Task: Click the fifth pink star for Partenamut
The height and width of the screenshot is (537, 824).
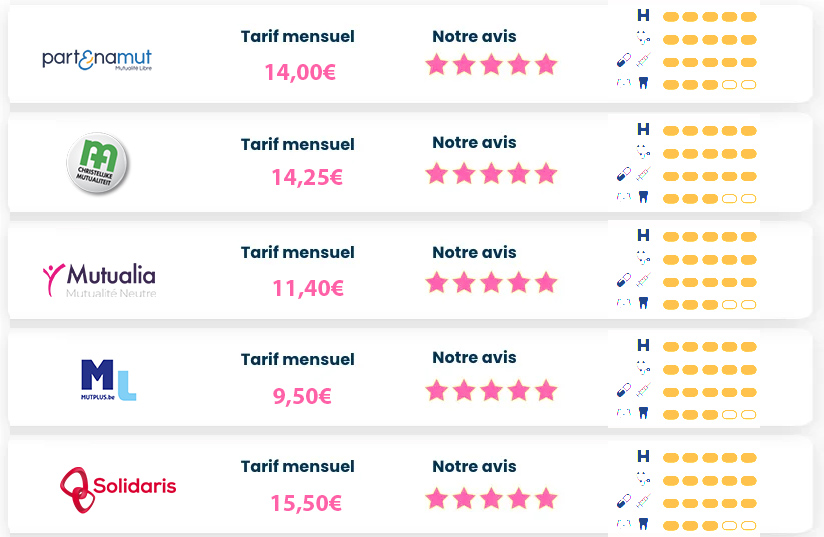Action: pyautogui.click(x=546, y=65)
